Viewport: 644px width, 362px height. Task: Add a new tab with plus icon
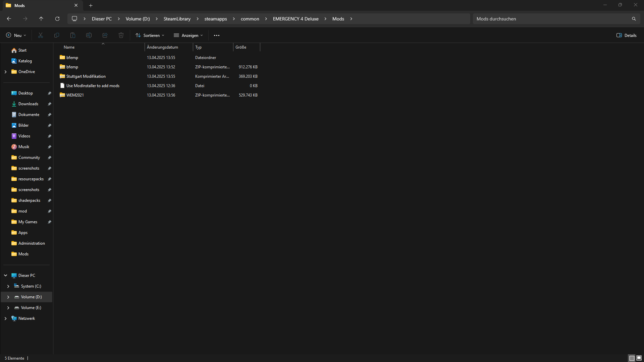click(x=91, y=5)
